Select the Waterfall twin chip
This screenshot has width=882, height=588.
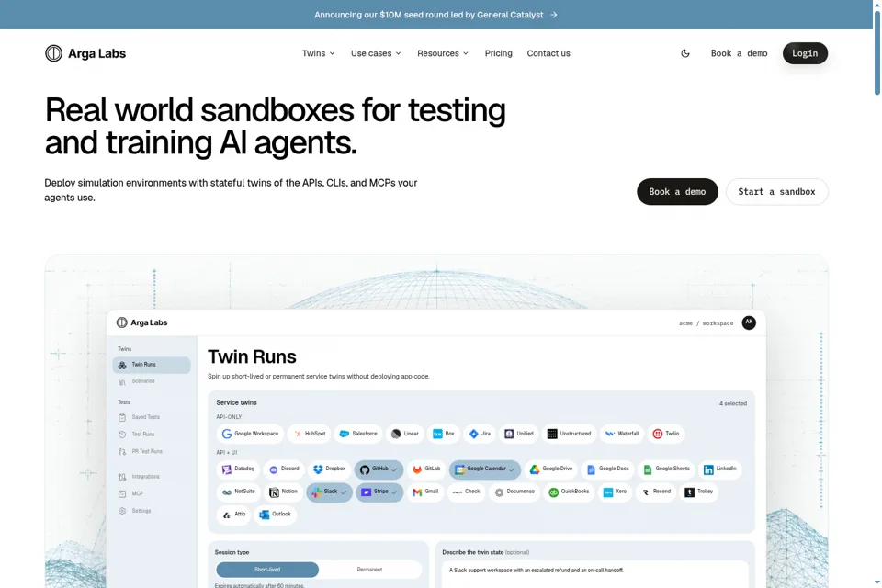pos(622,434)
